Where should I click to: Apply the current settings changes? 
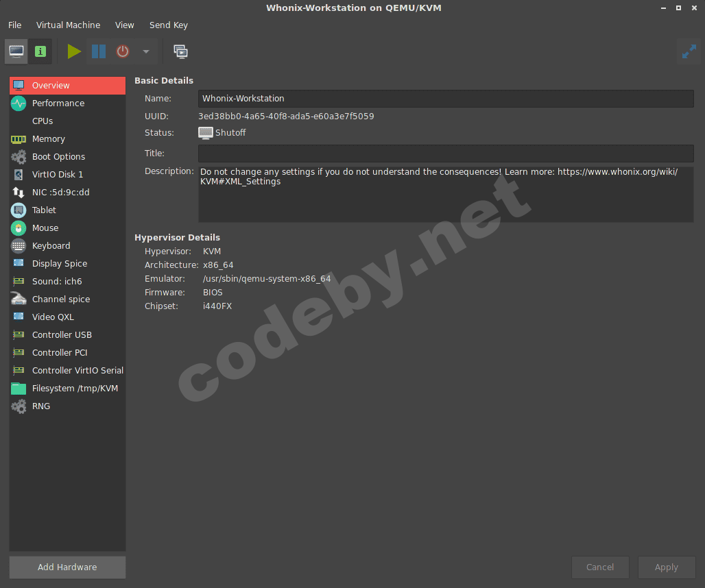tap(666, 567)
